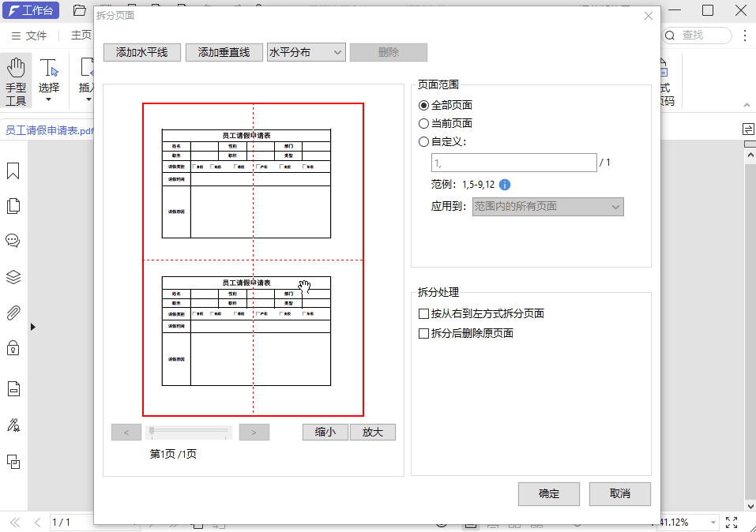This screenshot has width=756, height=532.
Task: Enable 拆分后删除原页面 checkbox
Action: tap(424, 334)
